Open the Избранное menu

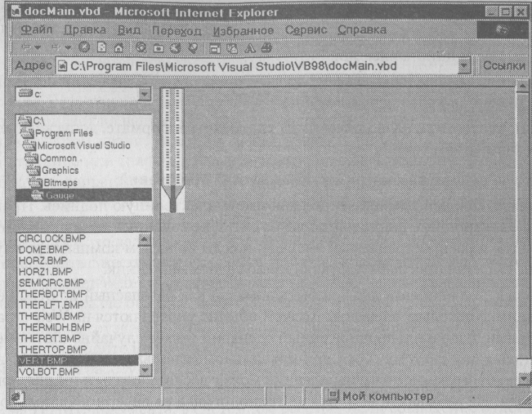coord(244,31)
